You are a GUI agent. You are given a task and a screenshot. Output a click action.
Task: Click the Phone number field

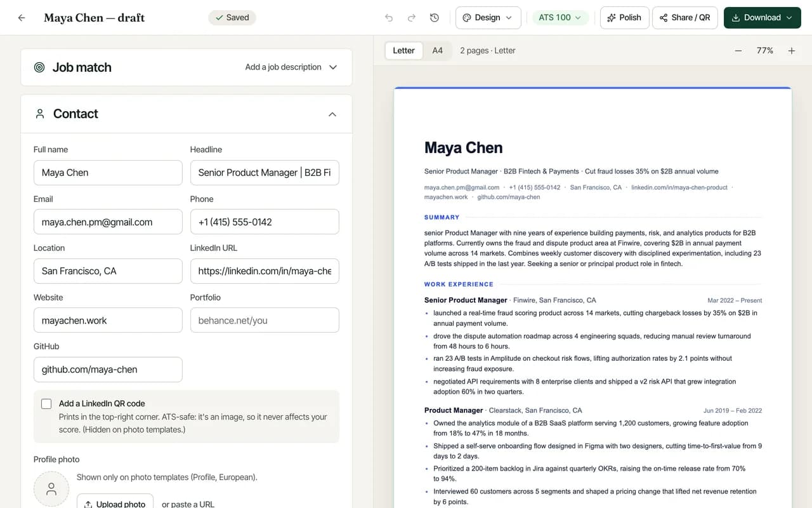tap(265, 222)
